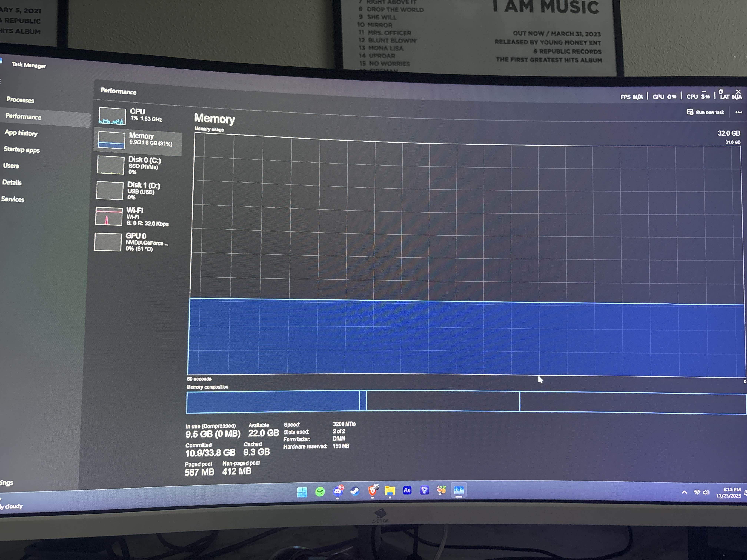Open the File Explorer taskbar icon

click(390, 491)
